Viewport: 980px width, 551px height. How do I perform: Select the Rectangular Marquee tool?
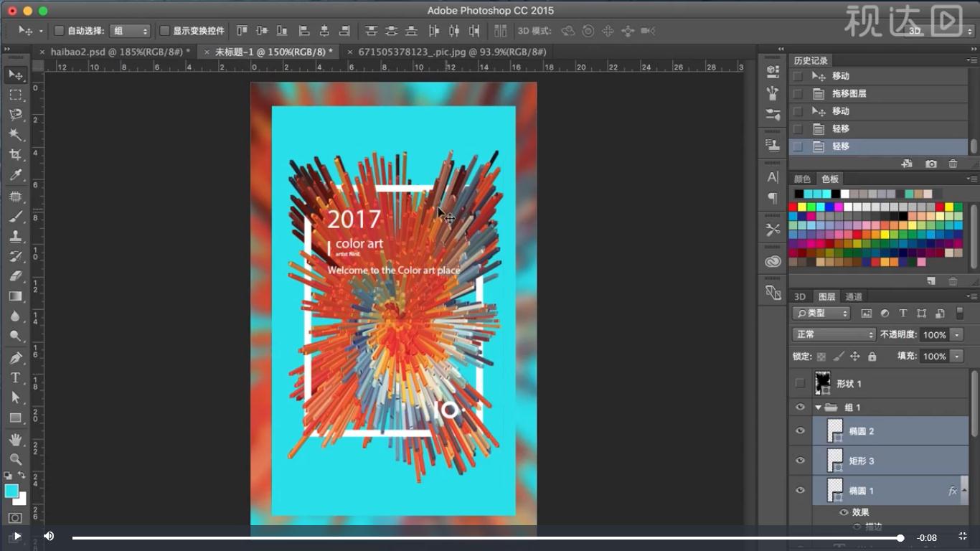[15, 95]
